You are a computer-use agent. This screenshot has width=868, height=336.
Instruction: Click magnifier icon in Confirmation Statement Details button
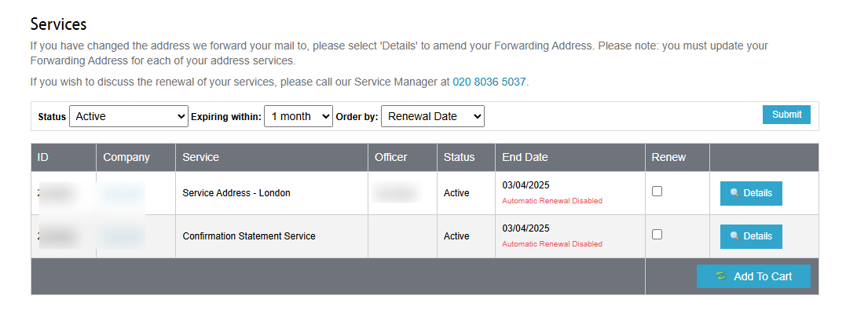pos(734,236)
